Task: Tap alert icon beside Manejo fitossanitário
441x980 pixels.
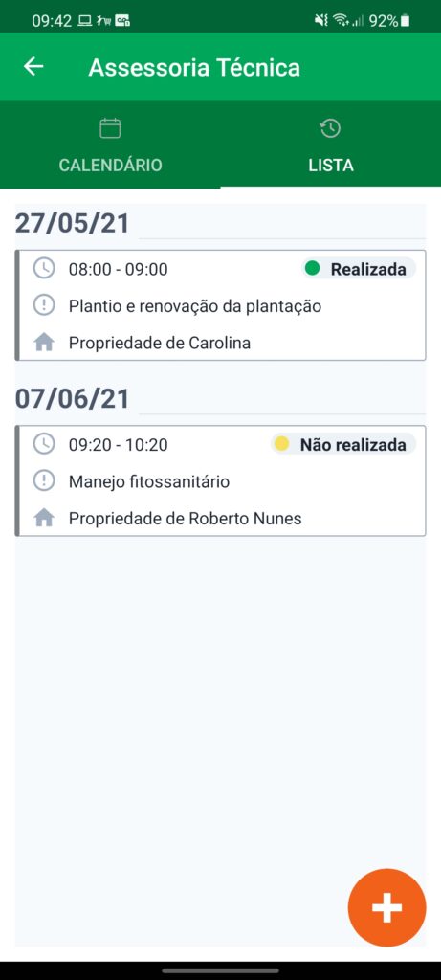Action: tap(44, 481)
